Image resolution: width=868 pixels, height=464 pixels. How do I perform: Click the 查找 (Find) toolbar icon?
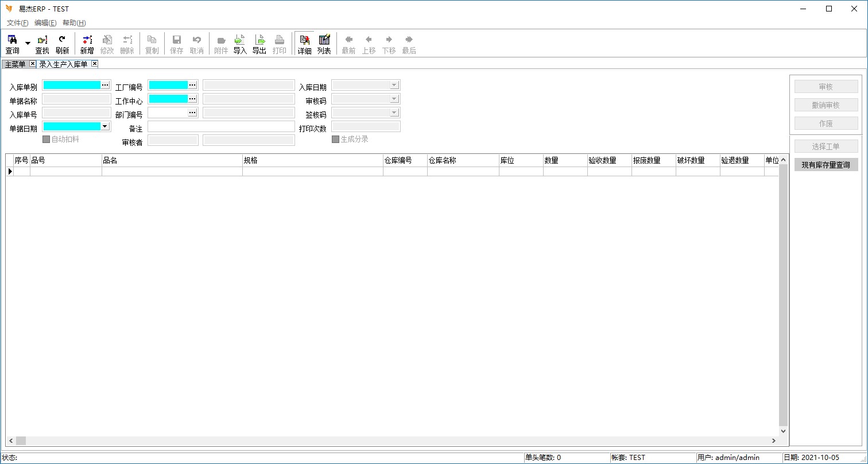point(42,44)
